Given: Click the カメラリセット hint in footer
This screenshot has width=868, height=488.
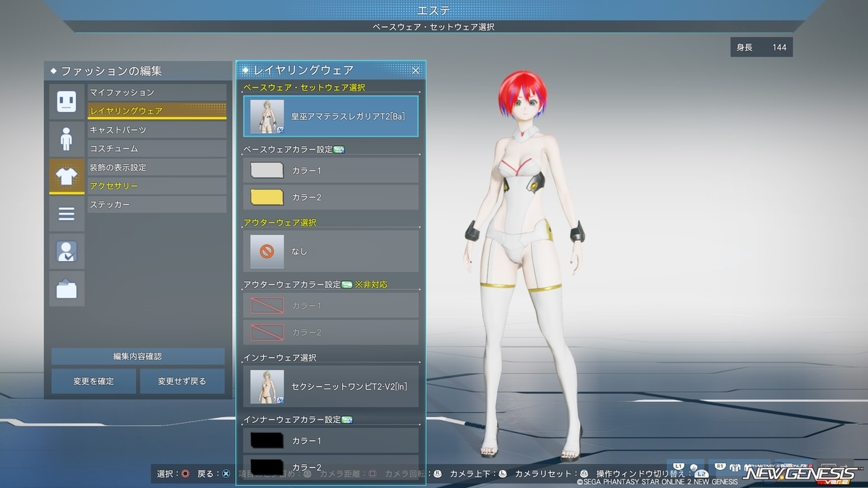Looking at the screenshot, I should [x=552, y=474].
